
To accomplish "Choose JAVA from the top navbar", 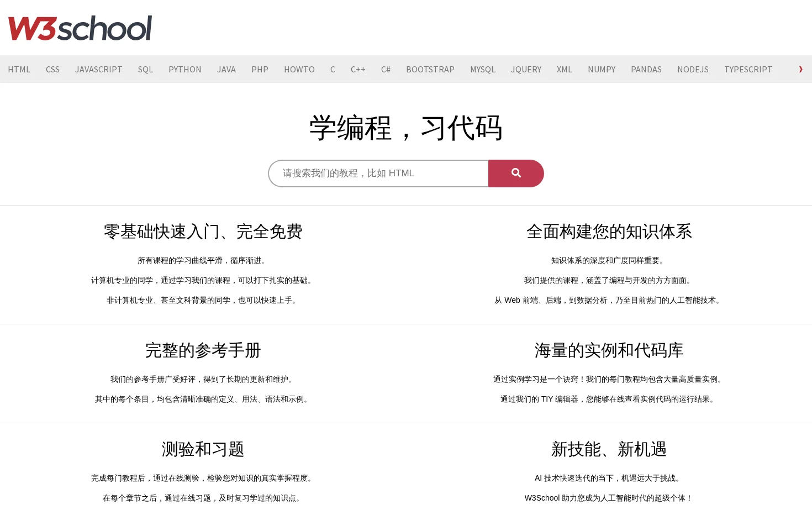I will coord(226,70).
